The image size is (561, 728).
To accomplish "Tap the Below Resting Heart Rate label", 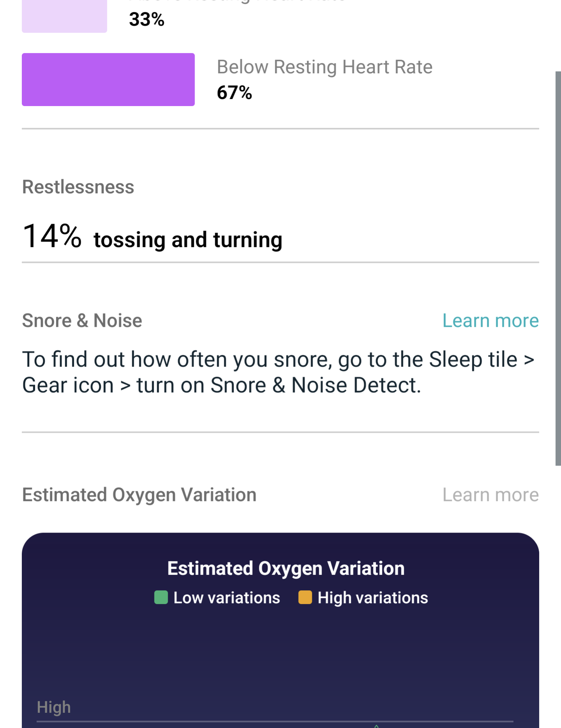I will (325, 67).
